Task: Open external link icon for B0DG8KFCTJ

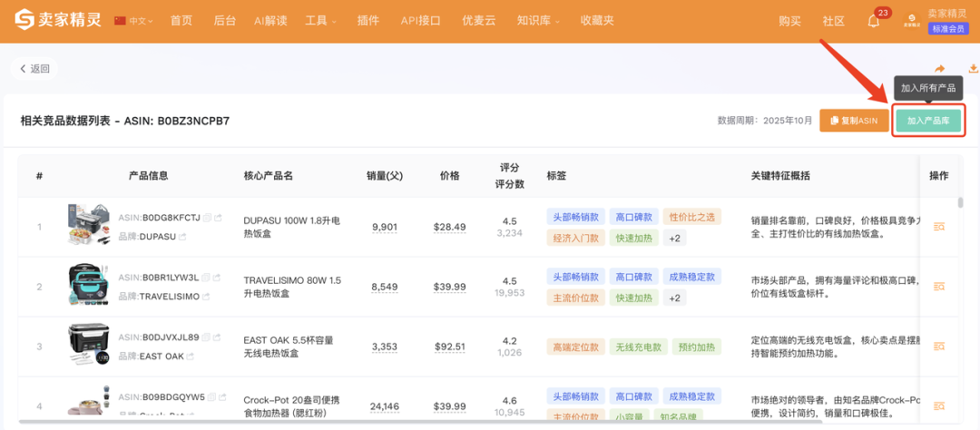Action: 218,218
